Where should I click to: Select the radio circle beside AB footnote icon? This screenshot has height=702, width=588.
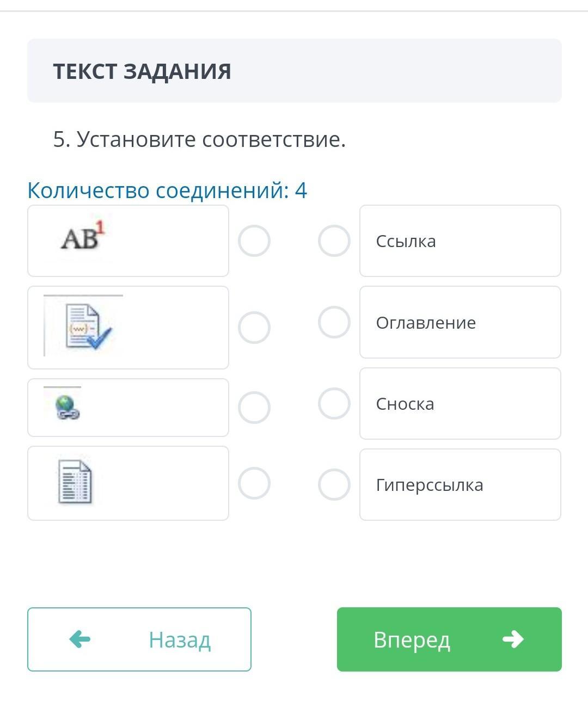[x=254, y=241]
